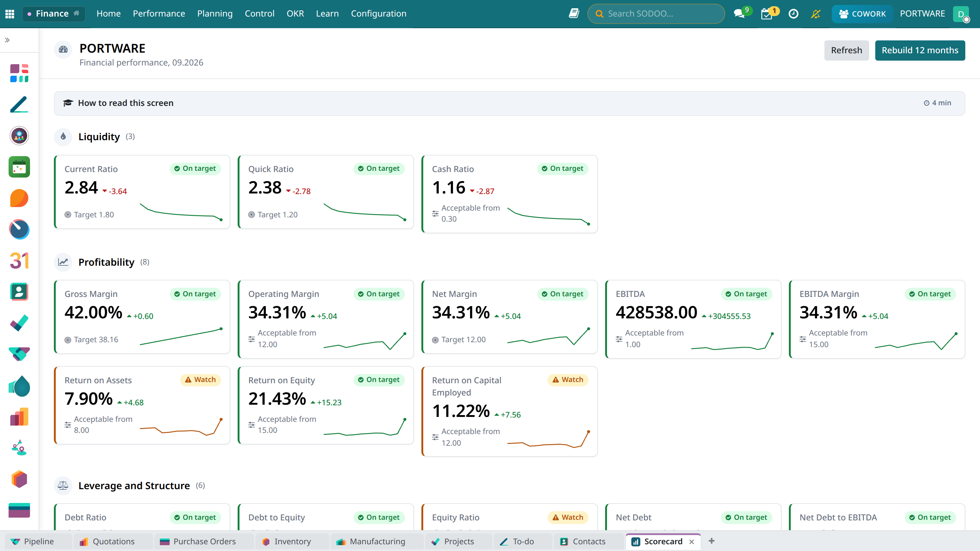Click the clock history icon
Screen dimensions: 980x551
(793, 14)
